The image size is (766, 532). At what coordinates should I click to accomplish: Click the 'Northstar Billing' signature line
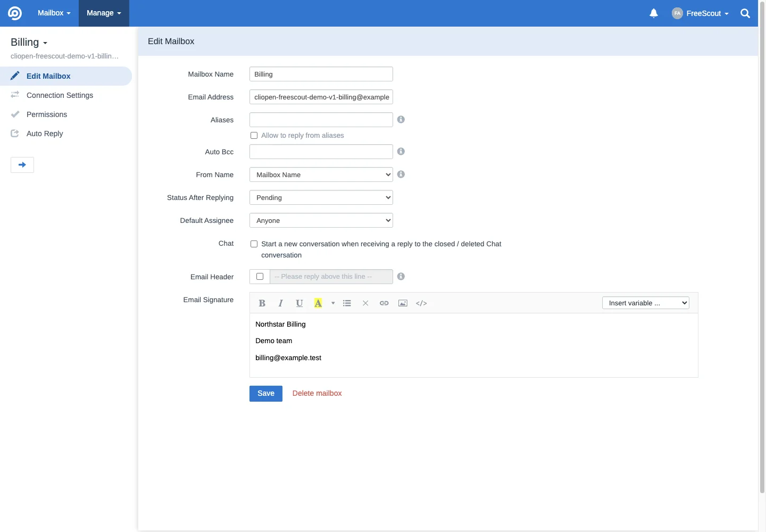tap(280, 324)
